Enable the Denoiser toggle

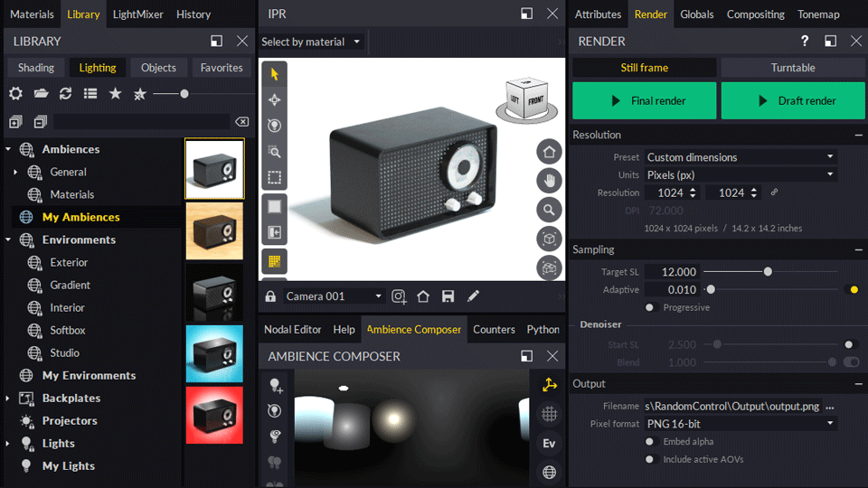[850, 344]
